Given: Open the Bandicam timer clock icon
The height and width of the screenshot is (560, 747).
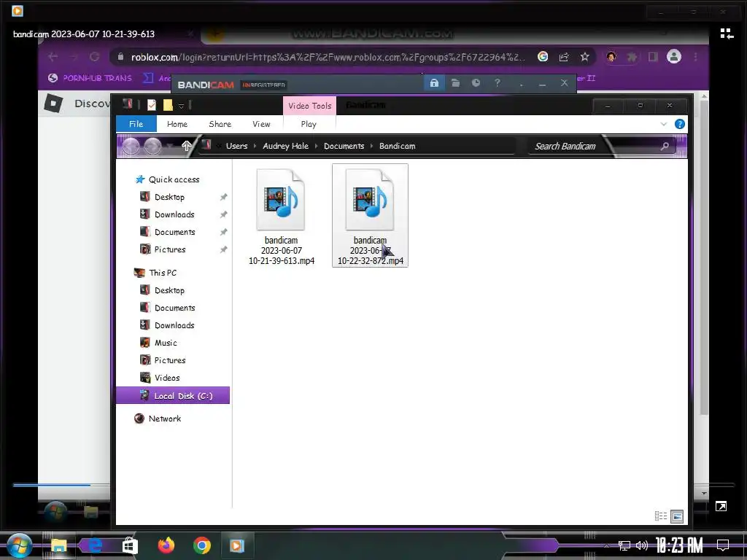Looking at the screenshot, I should [x=476, y=83].
